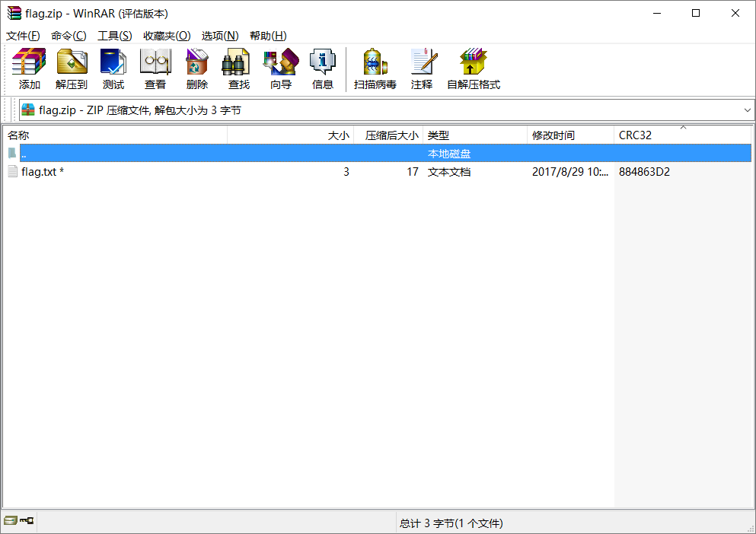The image size is (756, 534).
Task: Open the 收藏夹(O) favorites menu
Action: pyautogui.click(x=167, y=36)
